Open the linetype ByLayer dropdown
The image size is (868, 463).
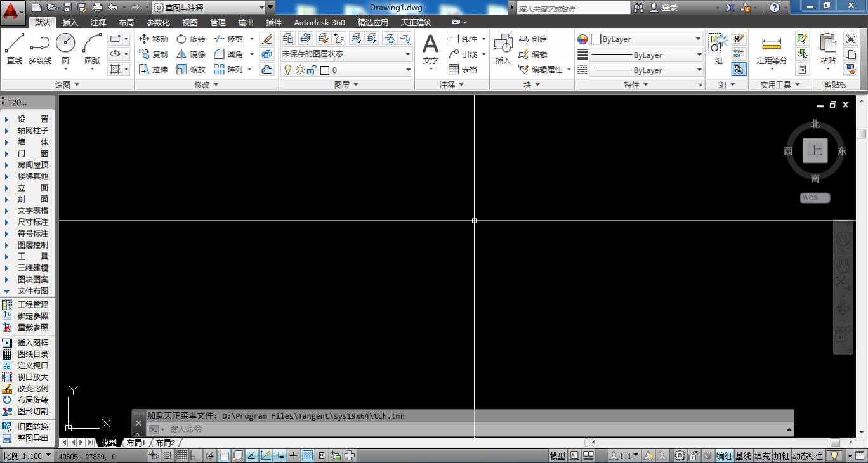[x=647, y=70]
